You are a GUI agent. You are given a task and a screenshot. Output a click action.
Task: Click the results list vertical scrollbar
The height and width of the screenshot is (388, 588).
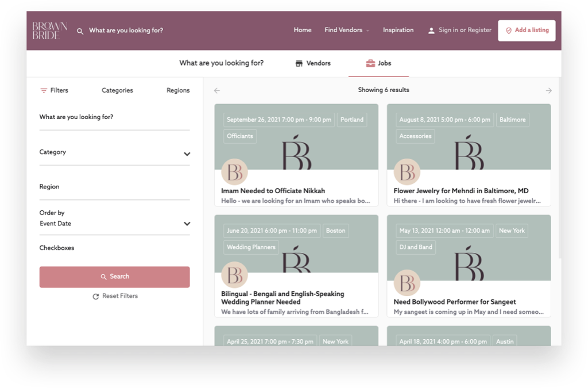coord(559,168)
